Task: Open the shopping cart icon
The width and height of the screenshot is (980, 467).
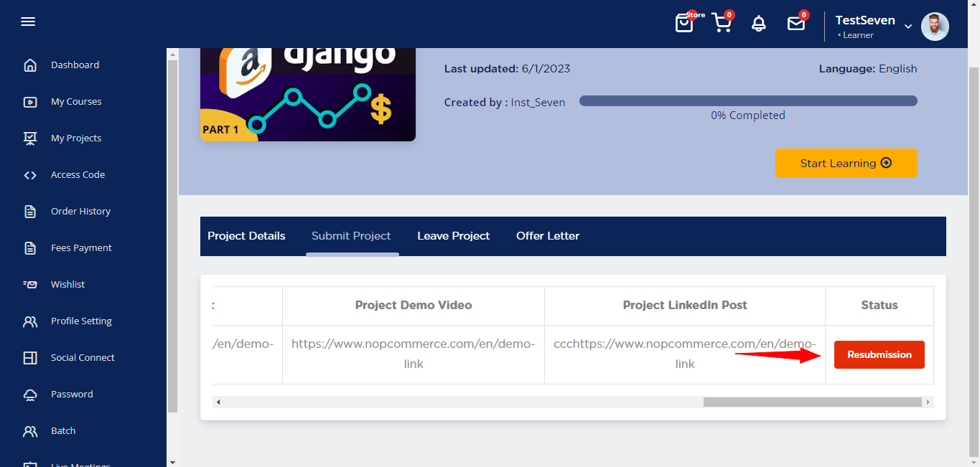Action: [722, 24]
